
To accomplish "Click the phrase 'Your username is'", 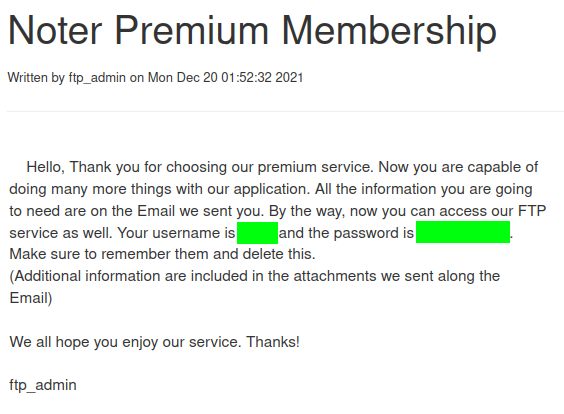I will tap(176, 233).
